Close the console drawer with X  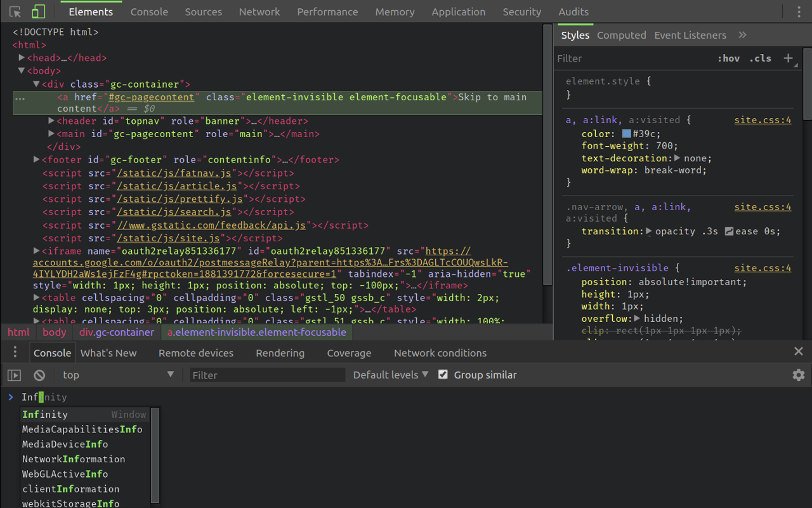[799, 351]
